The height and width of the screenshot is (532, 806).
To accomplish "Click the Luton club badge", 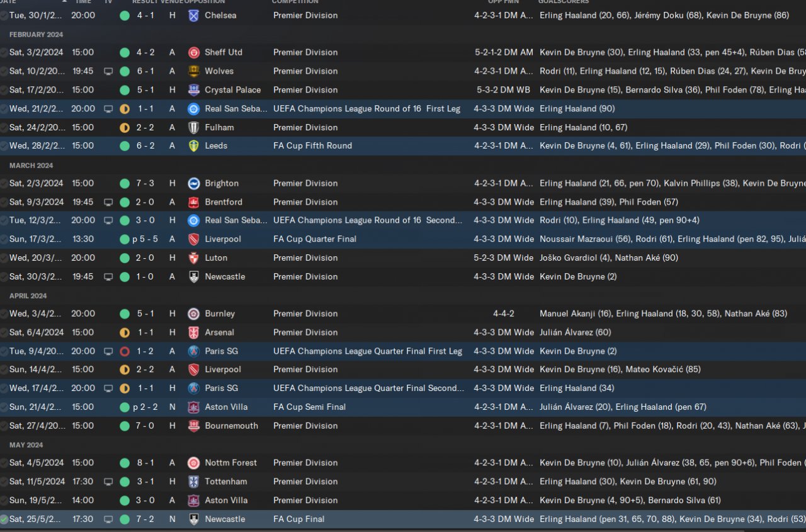I will [x=193, y=258].
